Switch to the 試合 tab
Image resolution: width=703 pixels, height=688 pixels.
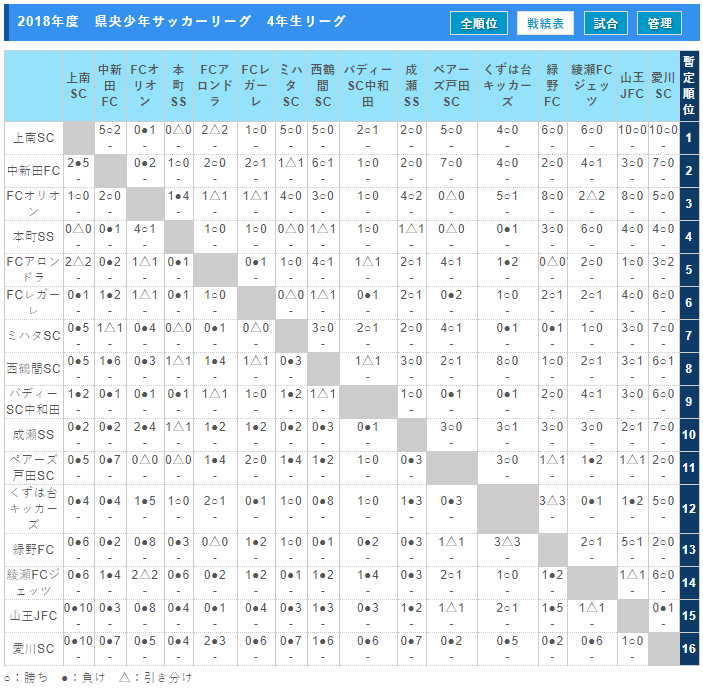click(x=606, y=23)
